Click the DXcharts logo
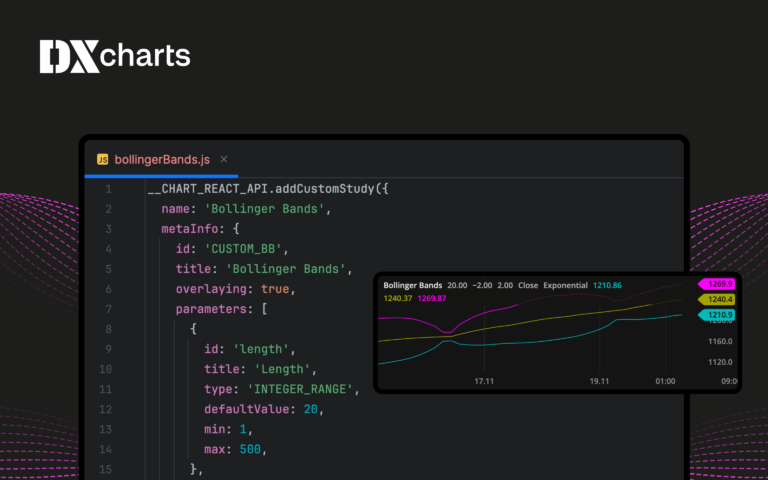Screen dimensions: 768x480 115,56
